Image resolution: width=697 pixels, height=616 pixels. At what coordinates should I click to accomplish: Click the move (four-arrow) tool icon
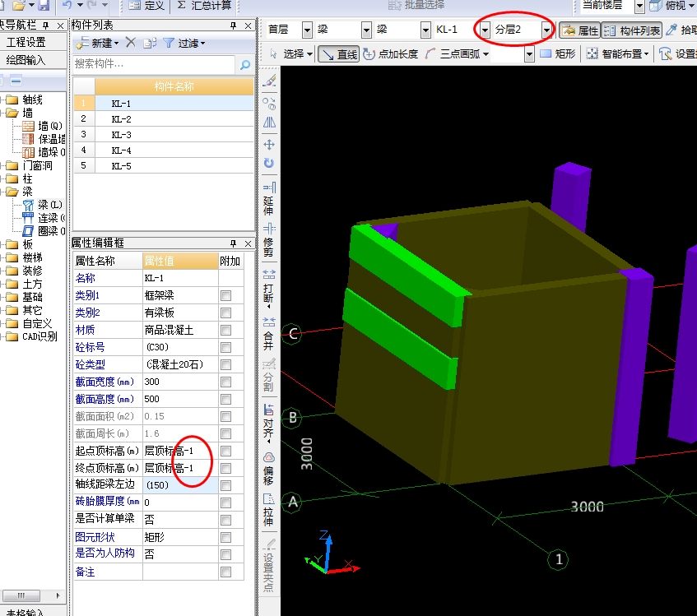pyautogui.click(x=269, y=145)
